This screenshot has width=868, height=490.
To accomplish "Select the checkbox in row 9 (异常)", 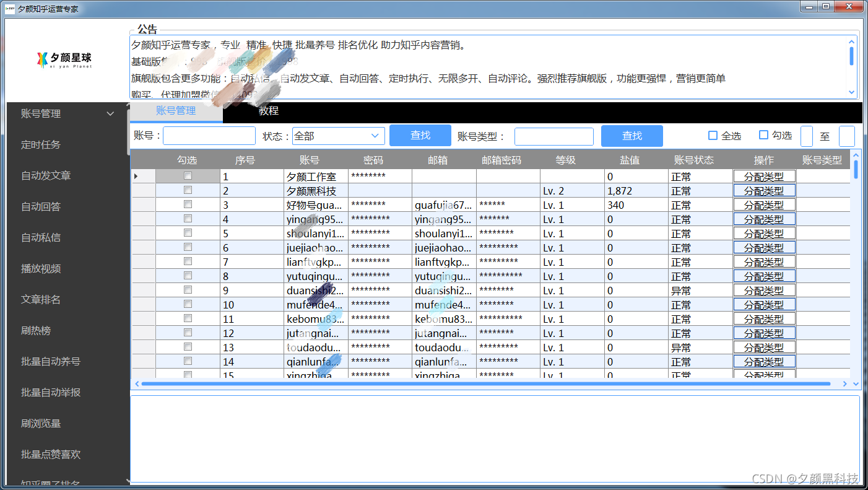I will (188, 290).
